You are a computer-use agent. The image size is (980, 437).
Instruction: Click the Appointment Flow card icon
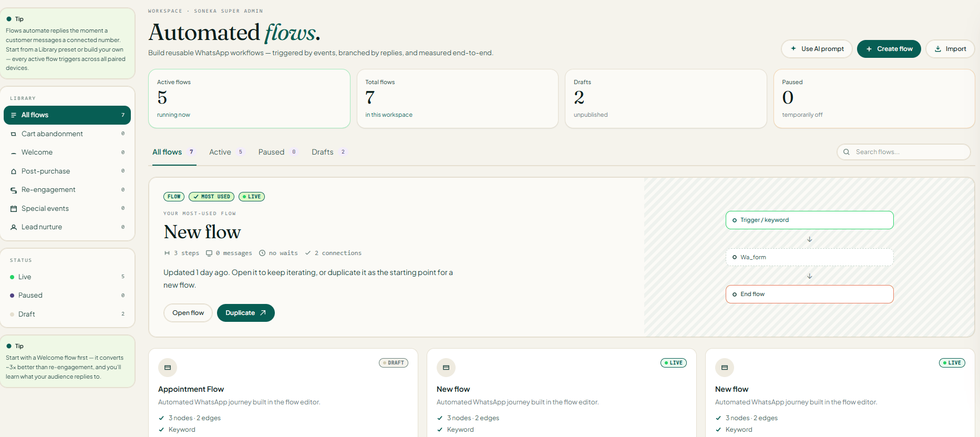168,368
